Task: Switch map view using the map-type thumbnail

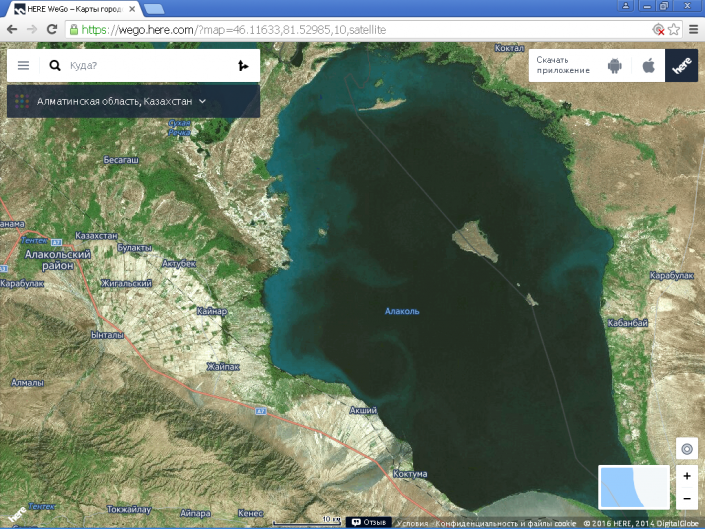Action: (x=634, y=487)
